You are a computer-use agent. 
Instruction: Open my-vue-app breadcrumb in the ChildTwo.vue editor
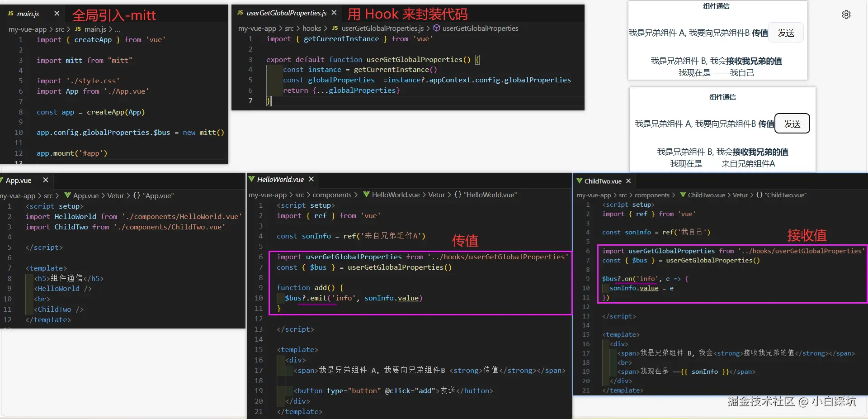pyautogui.click(x=594, y=195)
